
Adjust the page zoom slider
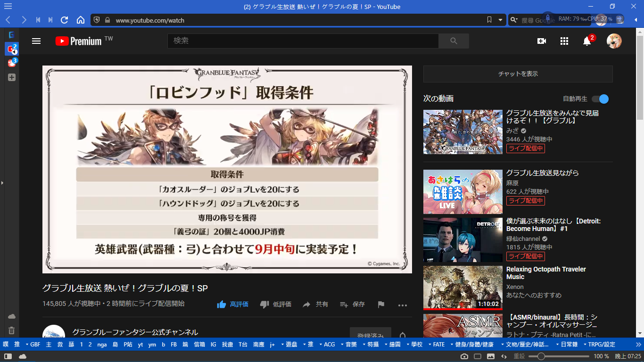[559, 356]
